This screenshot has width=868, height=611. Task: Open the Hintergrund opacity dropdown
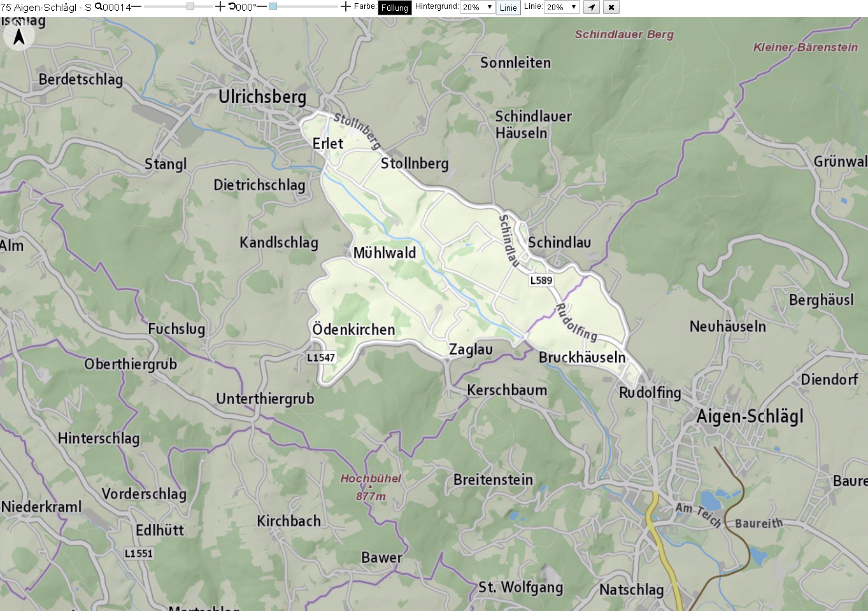(x=478, y=7)
